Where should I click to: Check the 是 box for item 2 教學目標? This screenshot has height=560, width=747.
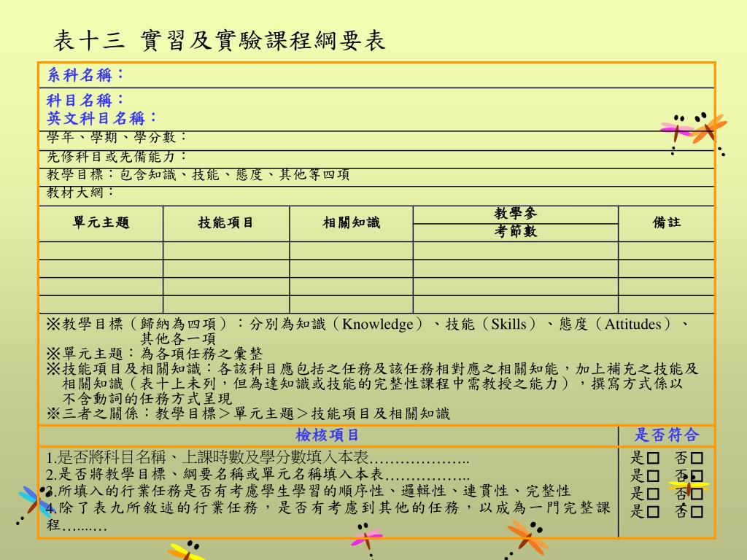pos(653,475)
